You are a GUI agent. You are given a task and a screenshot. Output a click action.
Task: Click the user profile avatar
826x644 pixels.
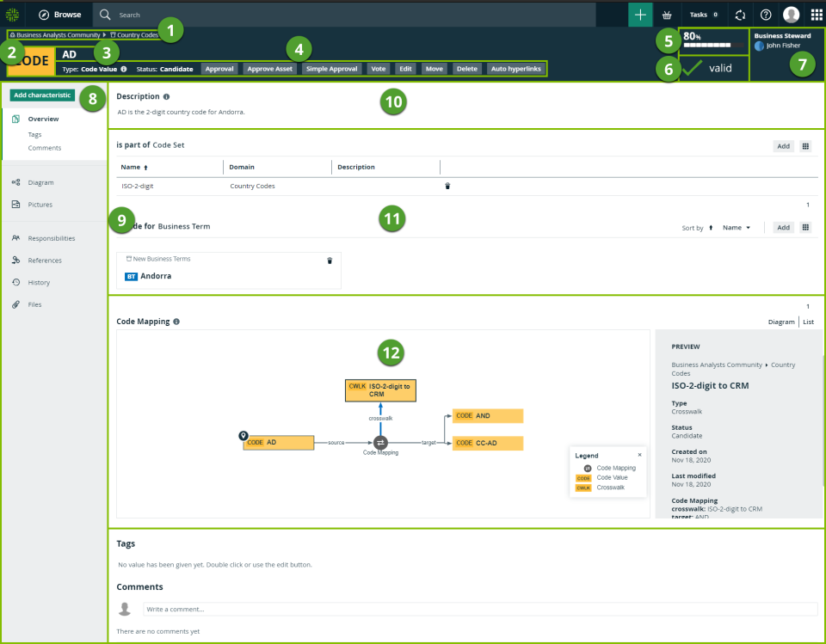[791, 15]
